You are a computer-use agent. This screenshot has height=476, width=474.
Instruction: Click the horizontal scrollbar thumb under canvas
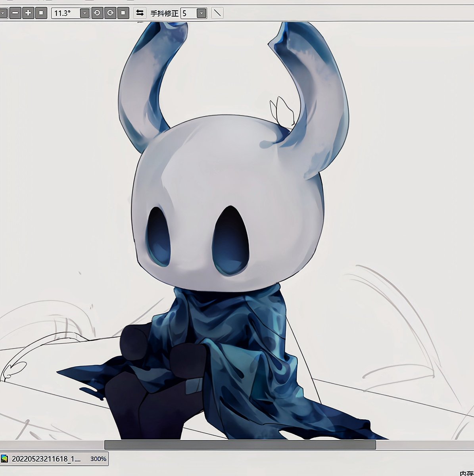(240, 445)
